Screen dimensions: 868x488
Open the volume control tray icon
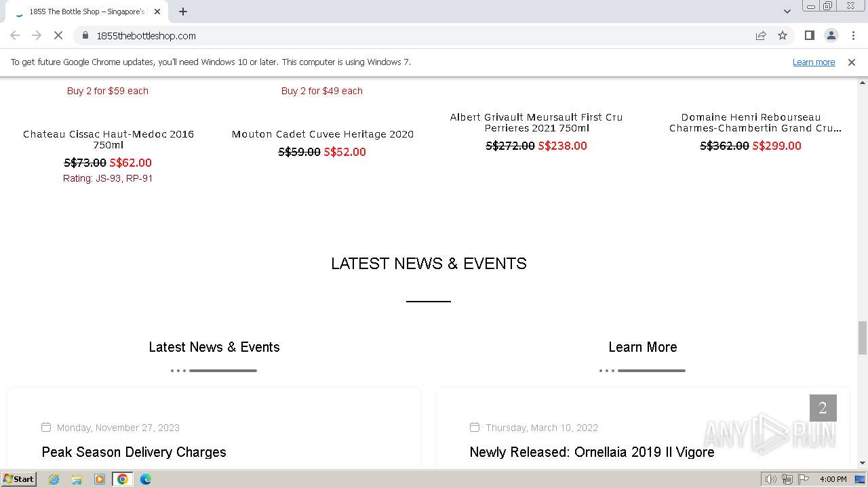click(x=771, y=479)
